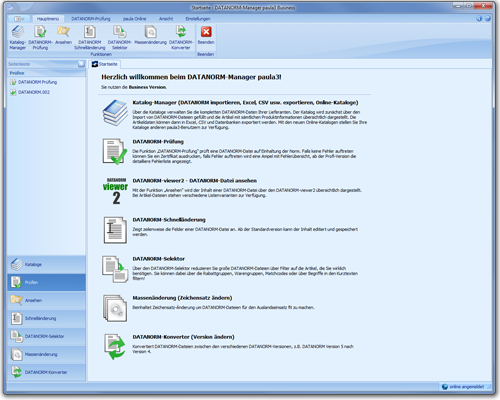Open the Ansicht ribbon tab
This screenshot has width=500, height=400.
(x=166, y=19)
